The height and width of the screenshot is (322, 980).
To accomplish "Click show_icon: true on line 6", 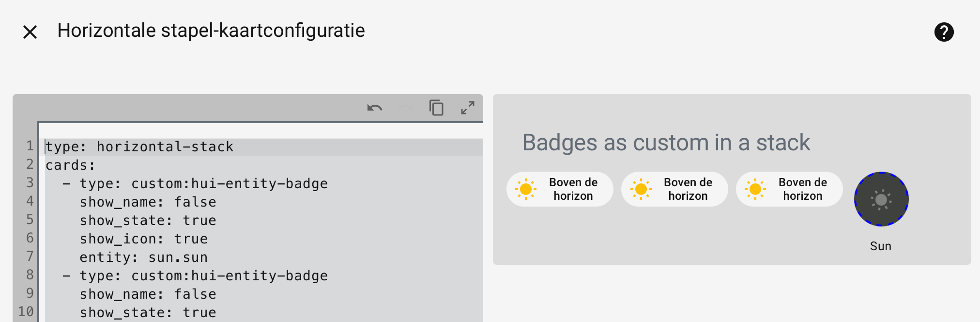I will point(143,239).
